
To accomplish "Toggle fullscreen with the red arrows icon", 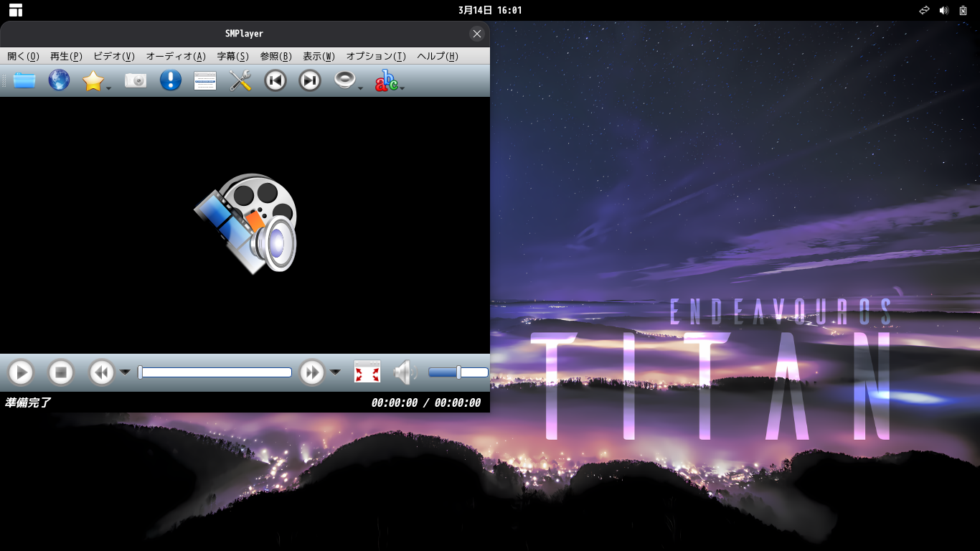I will 367,372.
